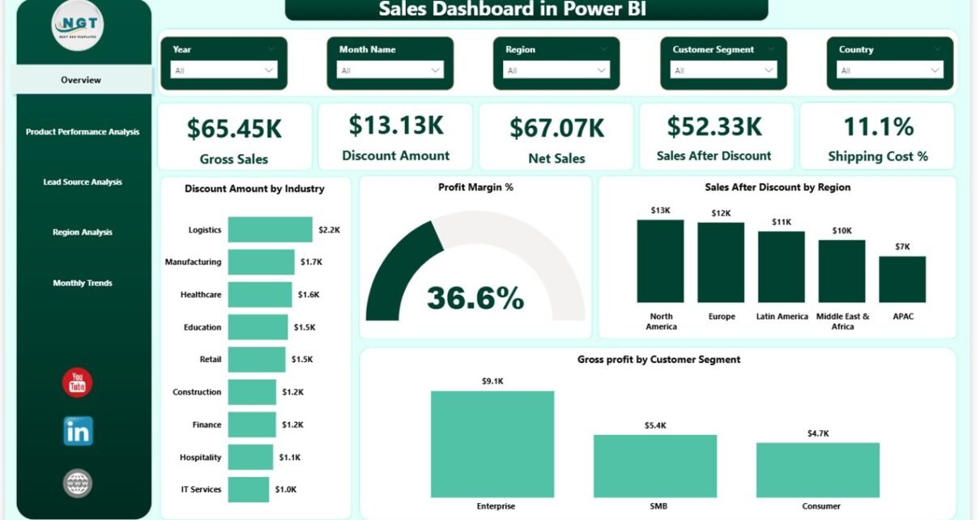980x520 pixels.
Task: Open the LinkedIn icon link
Action: [x=78, y=431]
